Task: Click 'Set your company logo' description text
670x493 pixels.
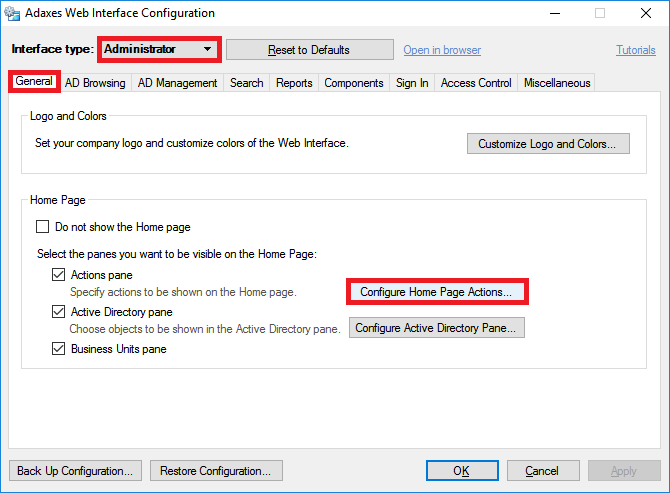Action: pyautogui.click(x=192, y=143)
